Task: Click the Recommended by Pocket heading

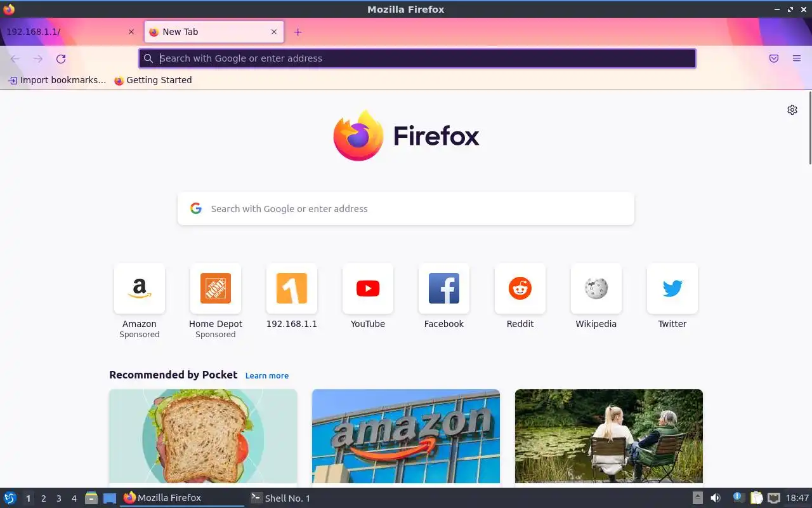Action: [x=173, y=375]
